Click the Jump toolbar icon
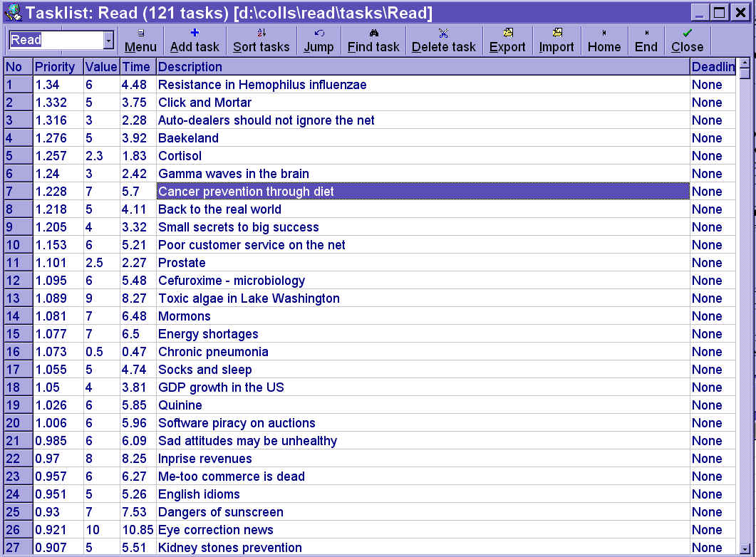This screenshot has width=756, height=557. click(x=319, y=33)
